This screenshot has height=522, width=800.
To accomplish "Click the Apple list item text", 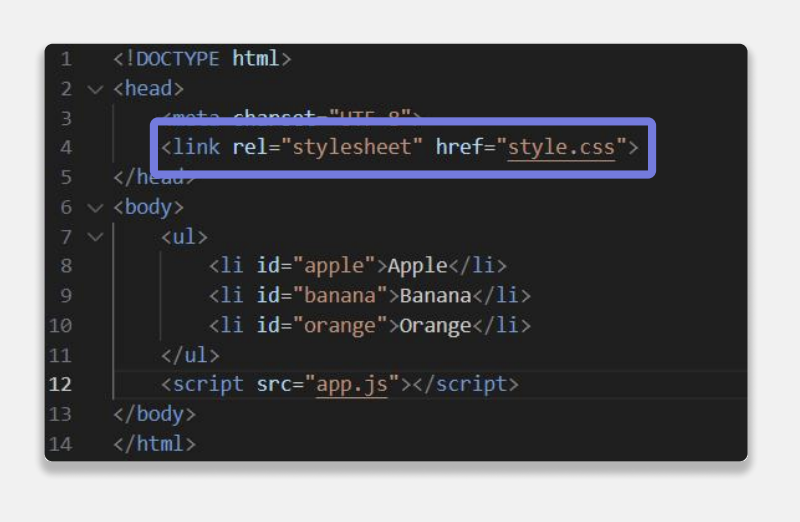I will click(x=418, y=266).
